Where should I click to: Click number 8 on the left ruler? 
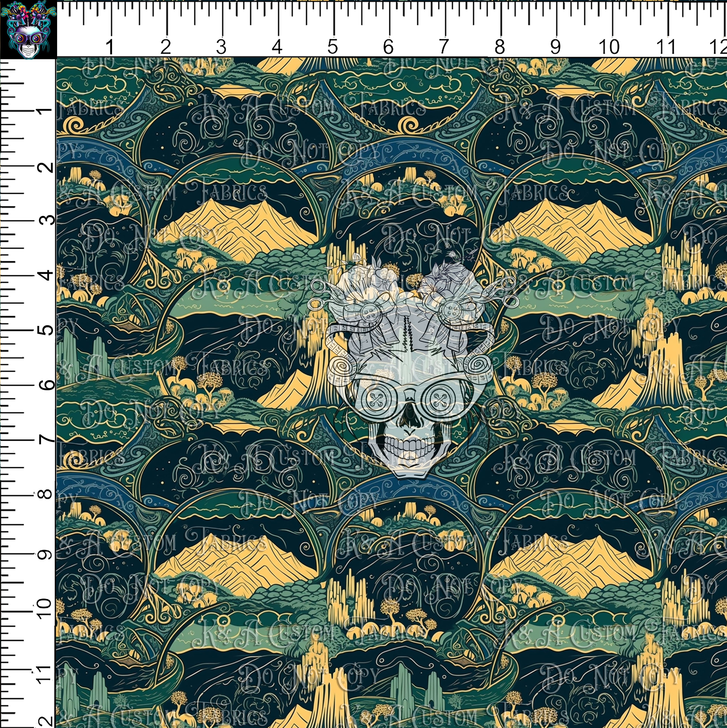45,495
